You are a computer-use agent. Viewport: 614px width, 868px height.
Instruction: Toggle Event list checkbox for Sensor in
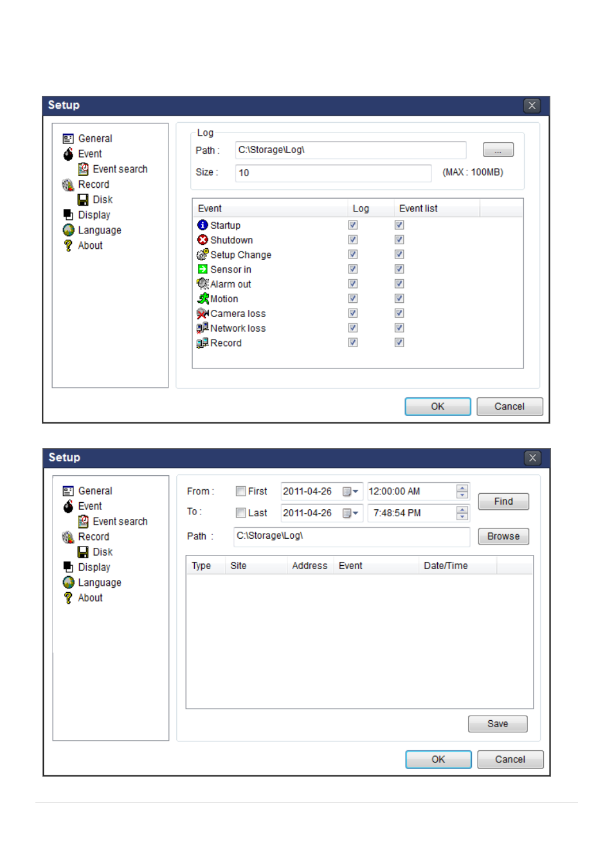coord(399,269)
